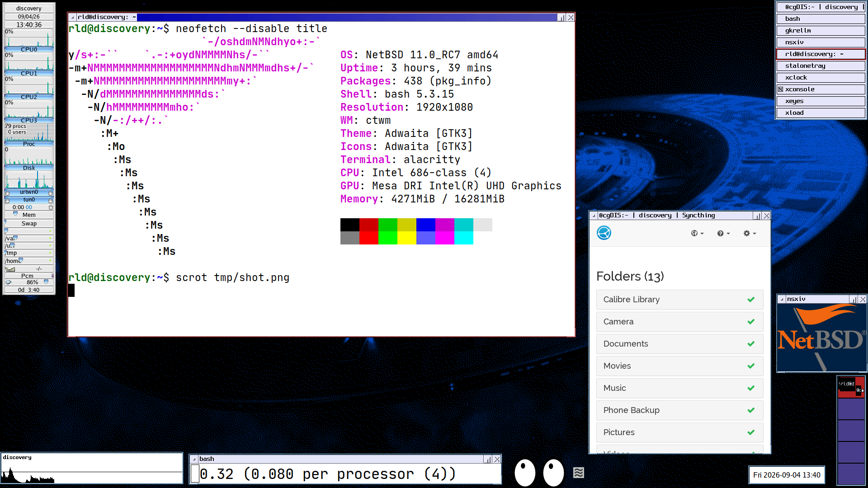Toggle the tun0 interface right LED button
This screenshot has width=868, height=488.
(x=50, y=200)
